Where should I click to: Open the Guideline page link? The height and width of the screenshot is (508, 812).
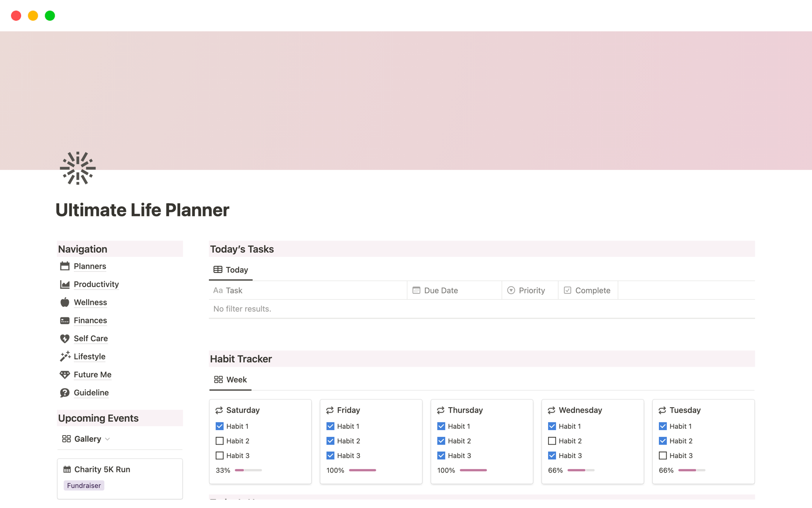(x=91, y=393)
